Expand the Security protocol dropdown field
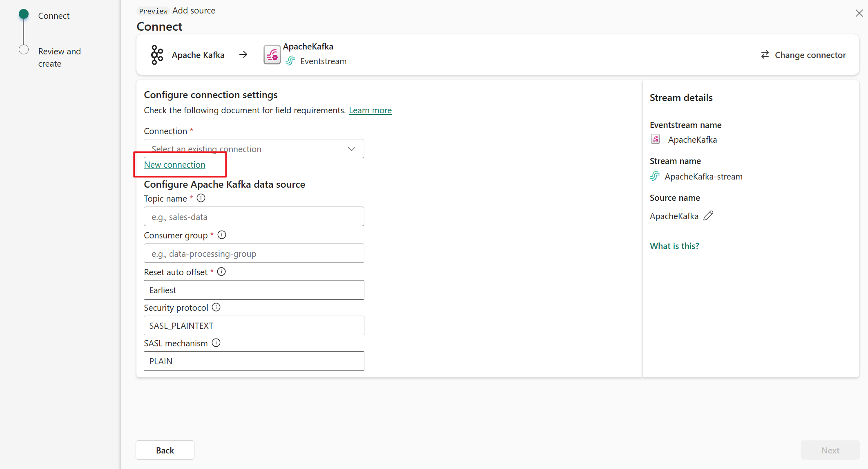This screenshot has height=469, width=868. [254, 325]
